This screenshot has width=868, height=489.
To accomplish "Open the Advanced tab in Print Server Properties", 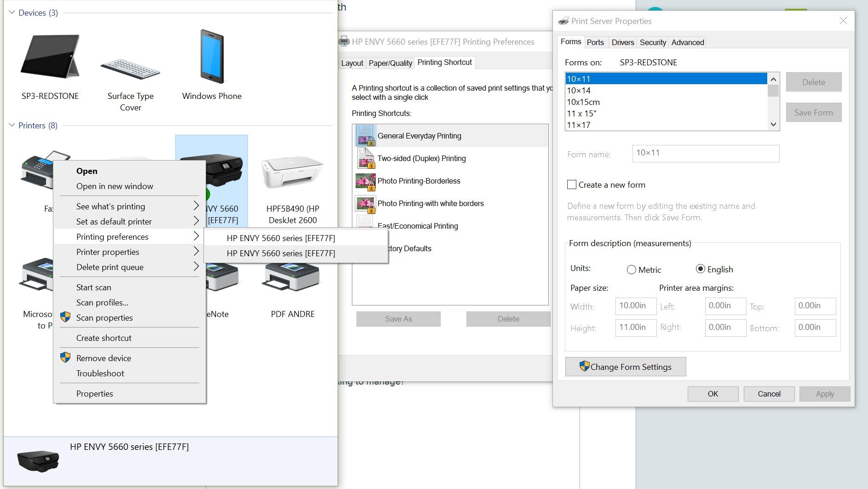I will (687, 42).
